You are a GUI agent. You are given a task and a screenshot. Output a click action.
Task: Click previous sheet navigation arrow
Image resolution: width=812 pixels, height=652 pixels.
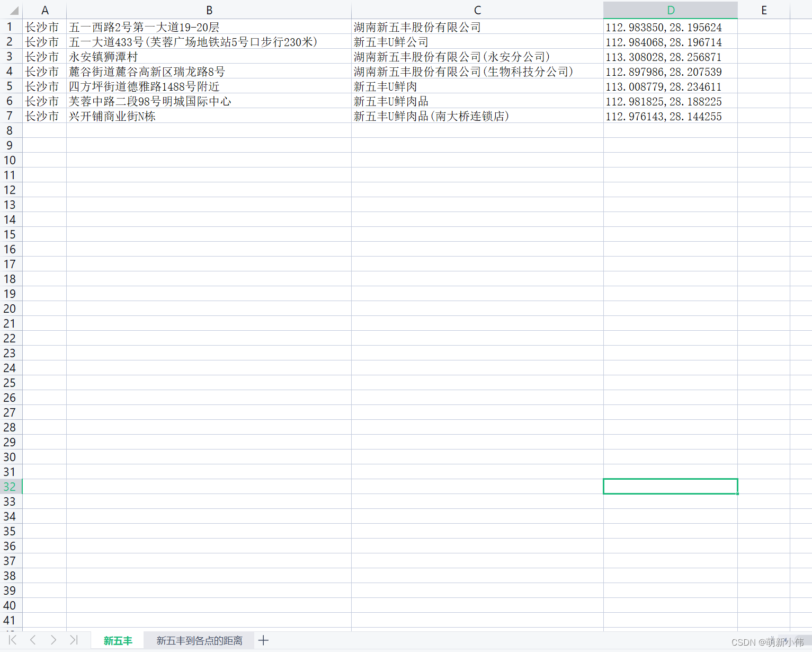(x=33, y=640)
